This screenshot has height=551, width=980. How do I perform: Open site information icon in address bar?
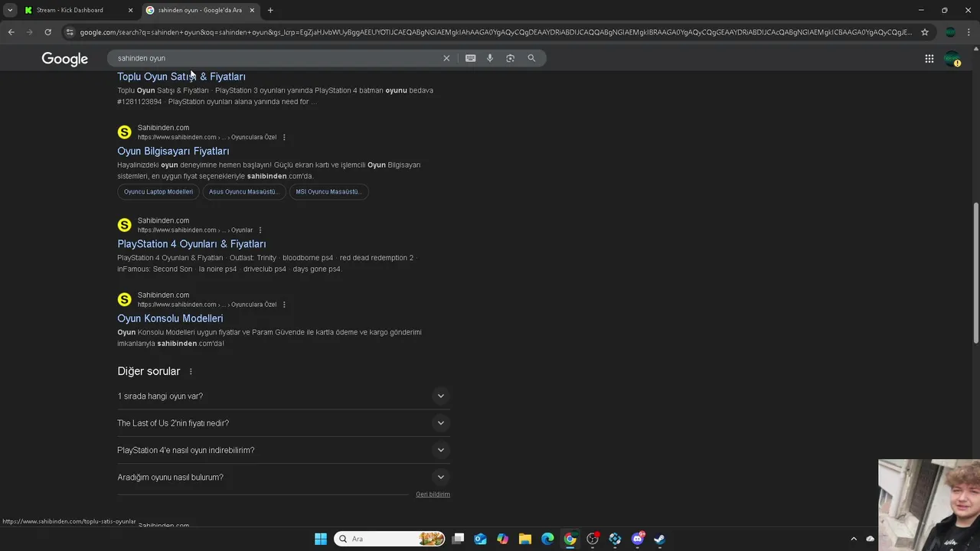tap(70, 32)
